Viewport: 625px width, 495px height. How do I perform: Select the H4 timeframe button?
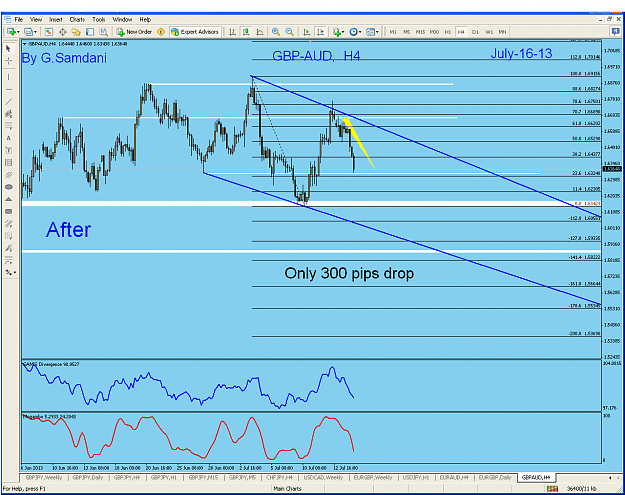[x=461, y=32]
